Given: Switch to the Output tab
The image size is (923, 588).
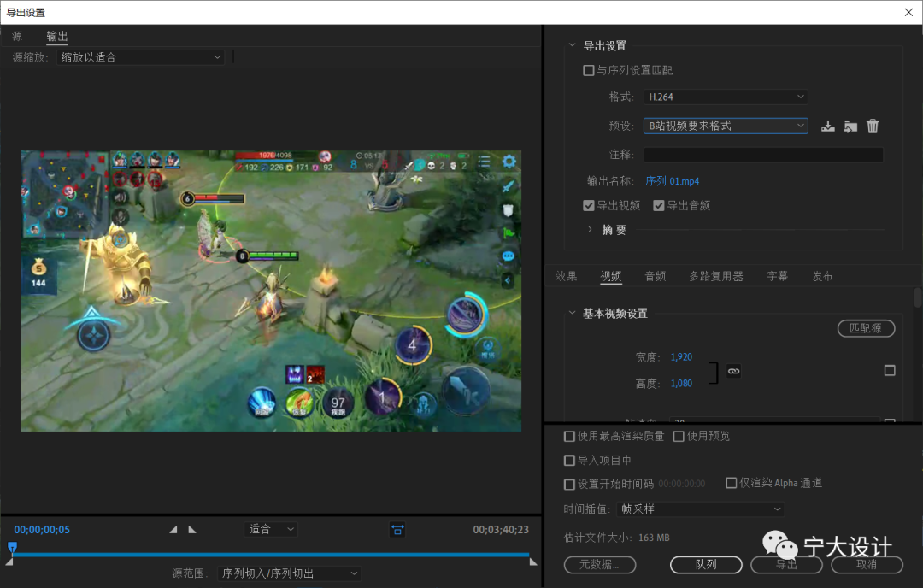Looking at the screenshot, I should tap(57, 36).
